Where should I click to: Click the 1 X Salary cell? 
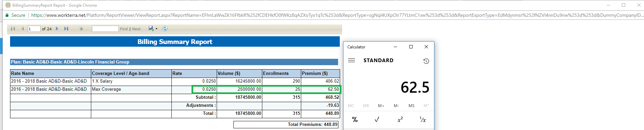click(x=131, y=81)
